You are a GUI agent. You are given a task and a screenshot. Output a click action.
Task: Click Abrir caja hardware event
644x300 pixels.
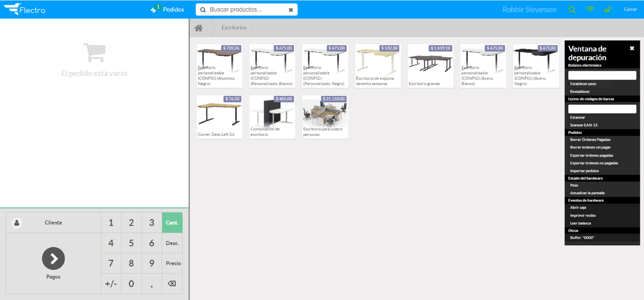[578, 208]
